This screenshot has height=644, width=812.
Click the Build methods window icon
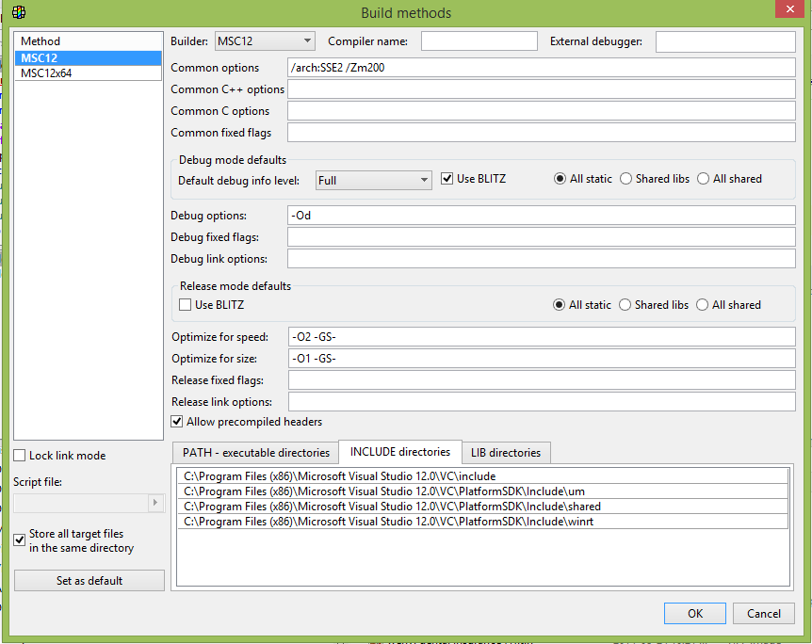pyautogui.click(x=19, y=12)
